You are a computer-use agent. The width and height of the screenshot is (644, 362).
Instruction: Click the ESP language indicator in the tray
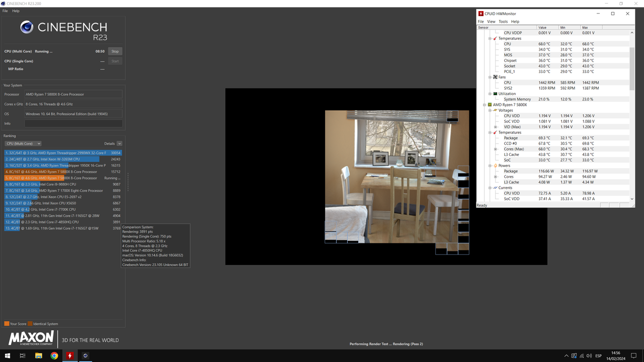coord(599,356)
